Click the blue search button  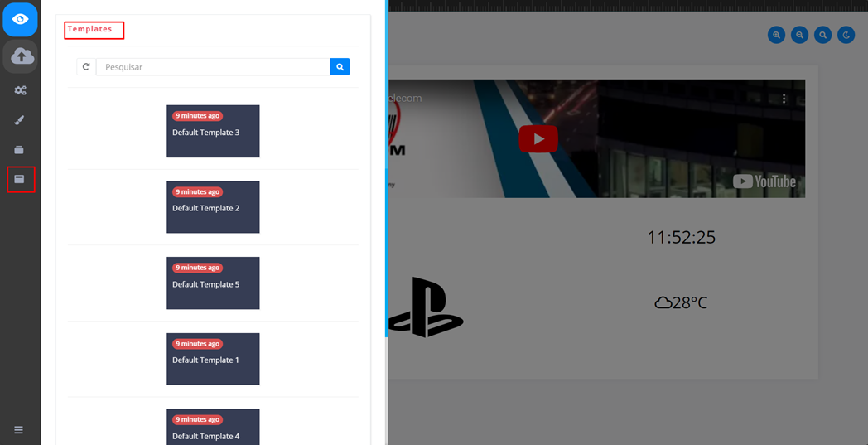point(340,67)
